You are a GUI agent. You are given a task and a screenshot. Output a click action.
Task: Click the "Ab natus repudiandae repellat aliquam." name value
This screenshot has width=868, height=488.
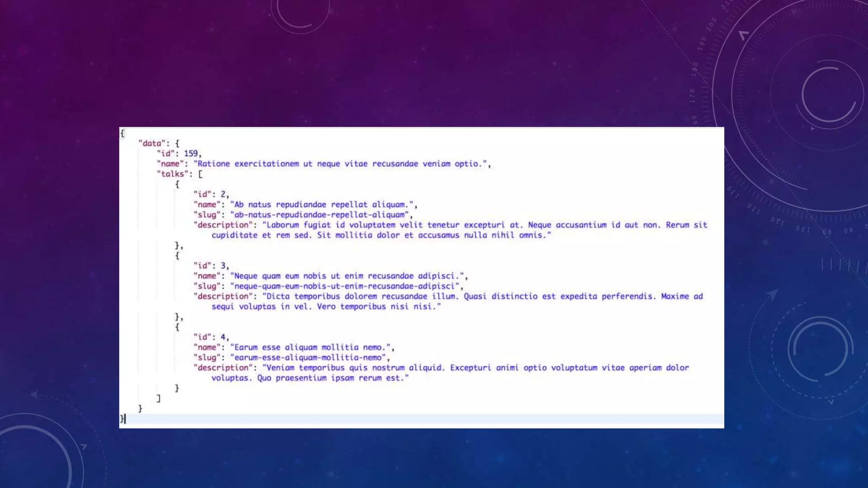[x=323, y=205]
